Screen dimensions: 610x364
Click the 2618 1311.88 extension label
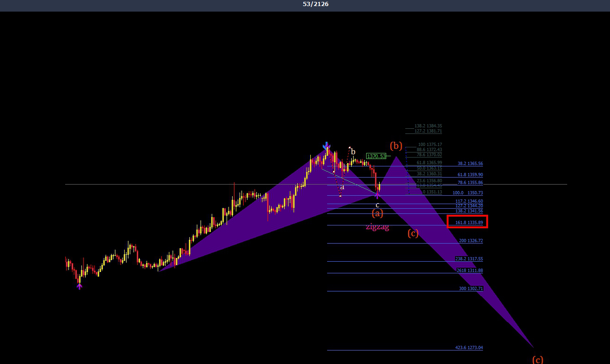click(x=470, y=271)
